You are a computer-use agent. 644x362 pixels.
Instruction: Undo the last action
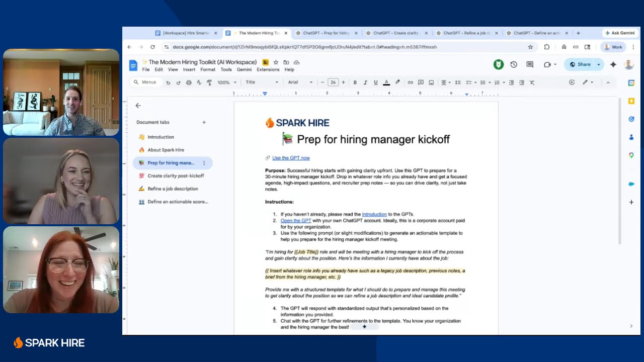pyautogui.click(x=168, y=82)
